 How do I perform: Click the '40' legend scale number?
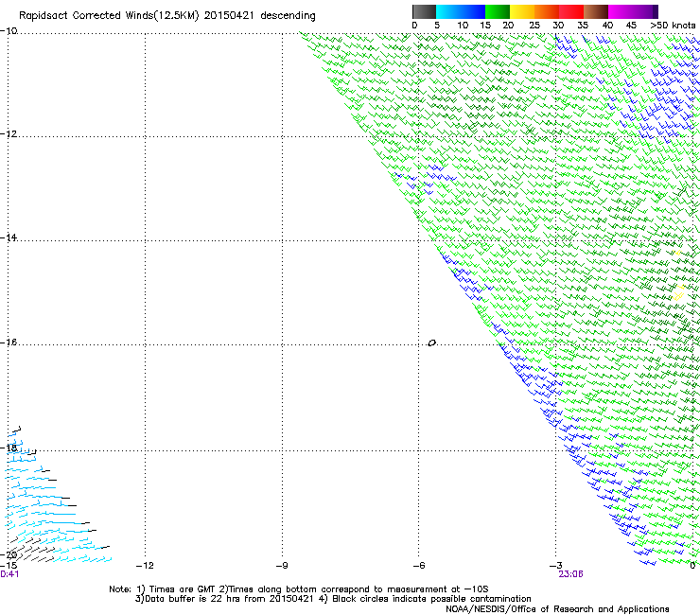tap(607, 26)
